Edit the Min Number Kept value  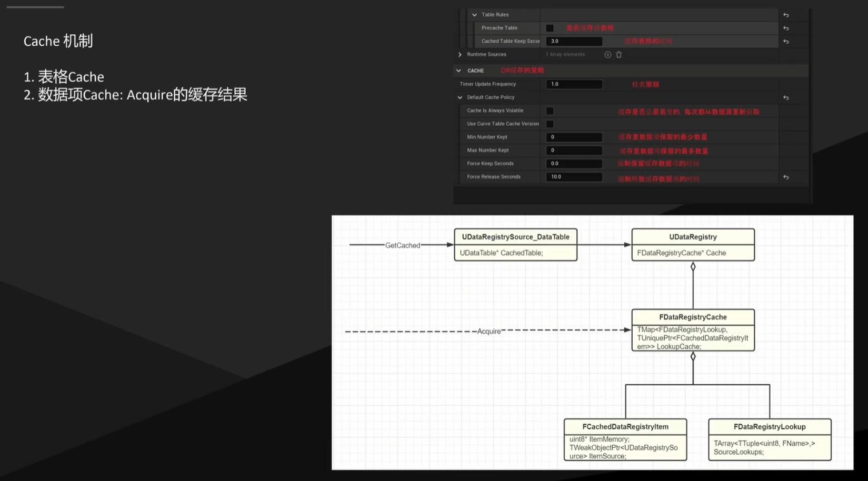[574, 137]
